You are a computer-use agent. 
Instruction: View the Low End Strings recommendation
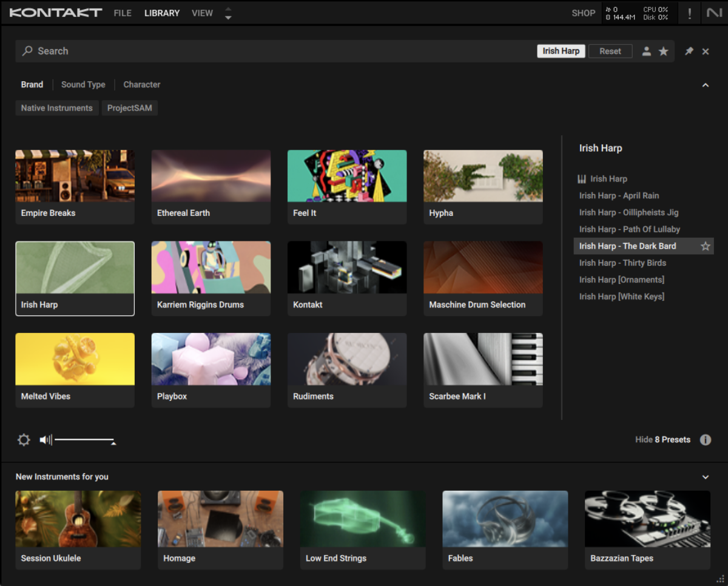(x=363, y=530)
